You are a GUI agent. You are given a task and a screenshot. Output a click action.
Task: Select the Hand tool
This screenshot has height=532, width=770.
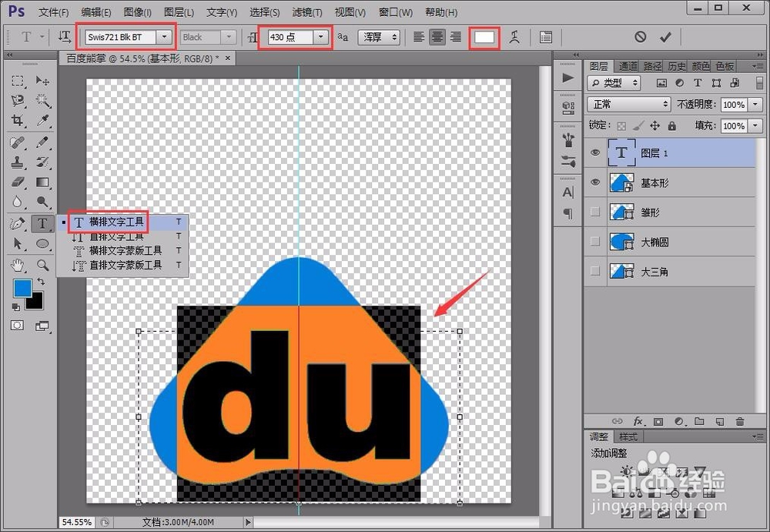pos(18,266)
